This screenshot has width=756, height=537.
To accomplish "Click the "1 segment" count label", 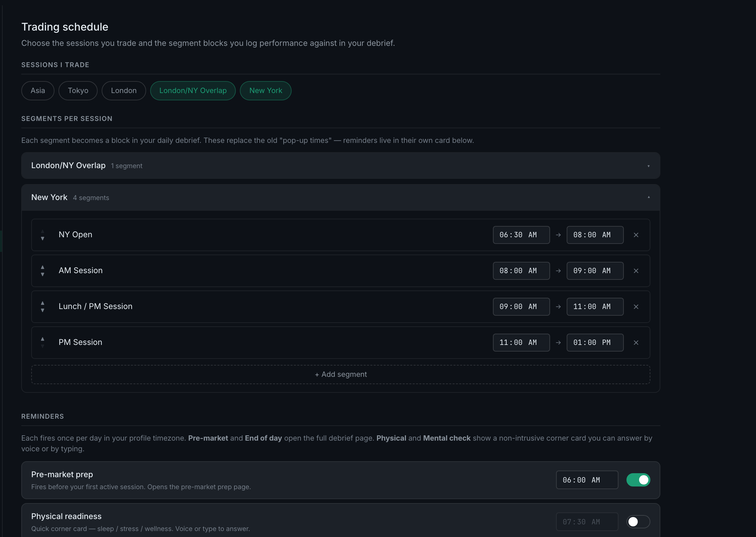I will pyautogui.click(x=127, y=166).
